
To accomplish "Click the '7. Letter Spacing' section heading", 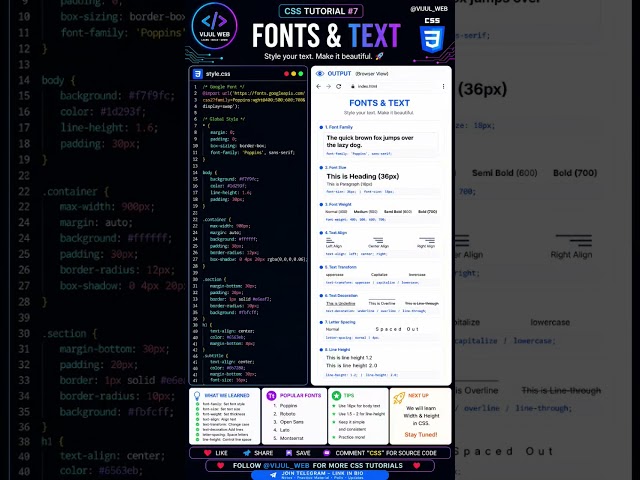I will pyautogui.click(x=340, y=322).
